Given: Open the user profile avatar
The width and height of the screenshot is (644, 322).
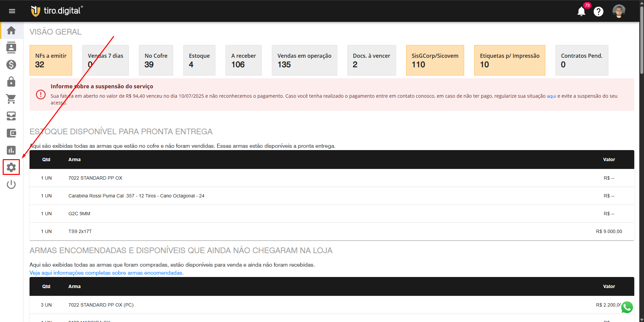Looking at the screenshot, I should click(x=618, y=11).
